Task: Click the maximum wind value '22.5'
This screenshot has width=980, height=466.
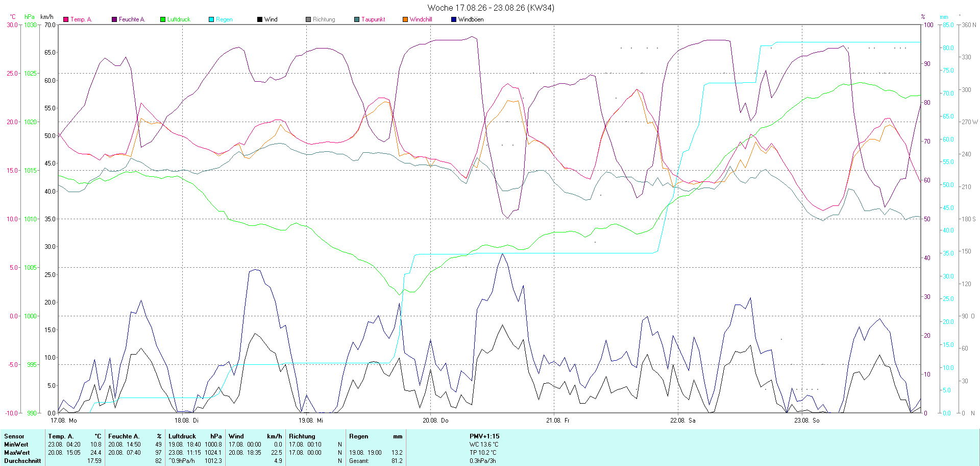Action: (277, 453)
